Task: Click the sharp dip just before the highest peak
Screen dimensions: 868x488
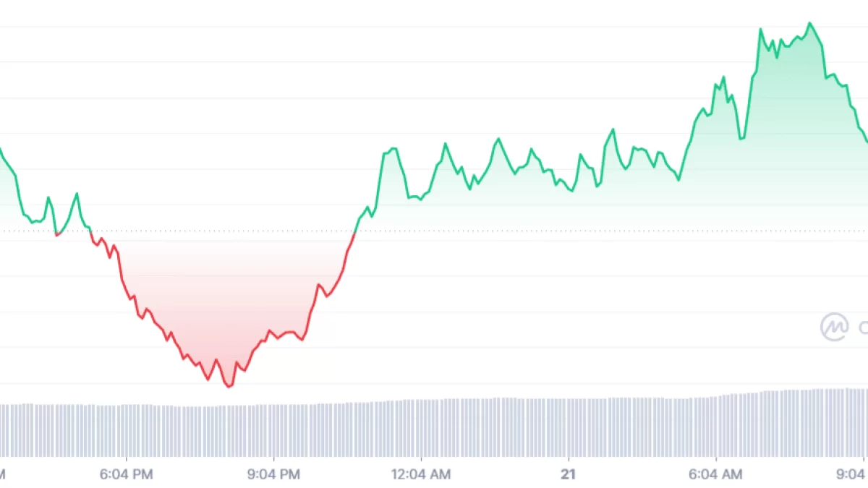Action: tap(741, 138)
